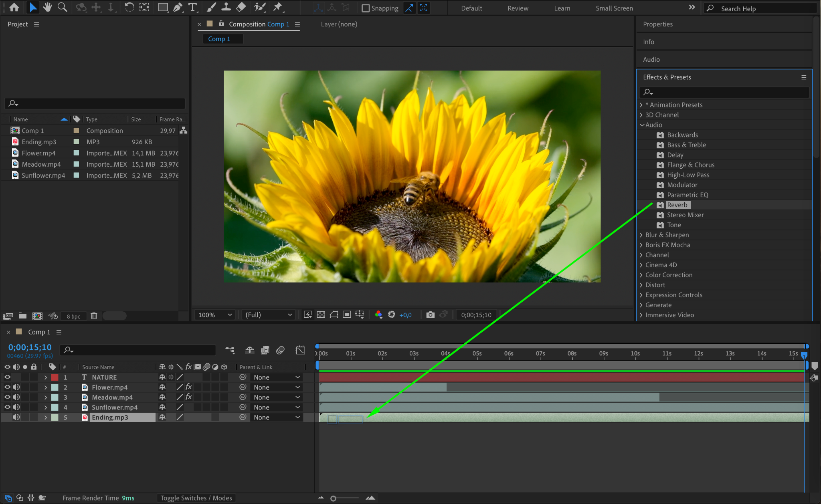This screenshot has width=821, height=504.
Task: Hide the Flower.mp4 layer video
Action: tap(7, 387)
